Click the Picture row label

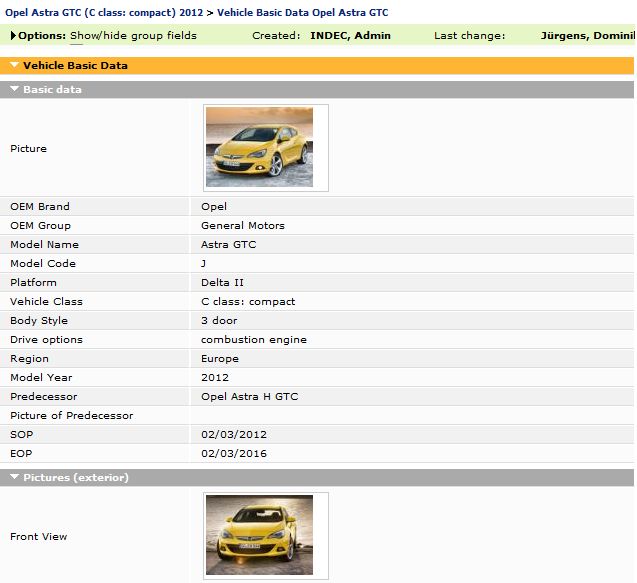(28, 149)
